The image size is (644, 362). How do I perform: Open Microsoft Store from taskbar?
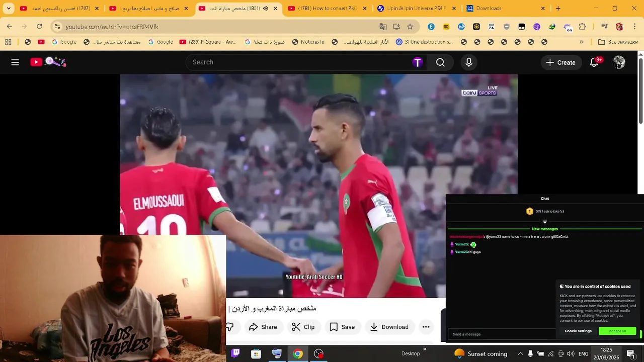click(x=256, y=353)
